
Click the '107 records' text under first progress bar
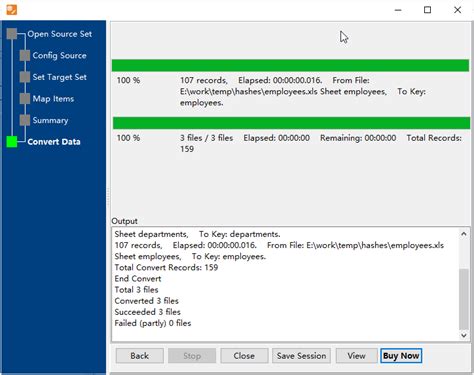point(204,80)
